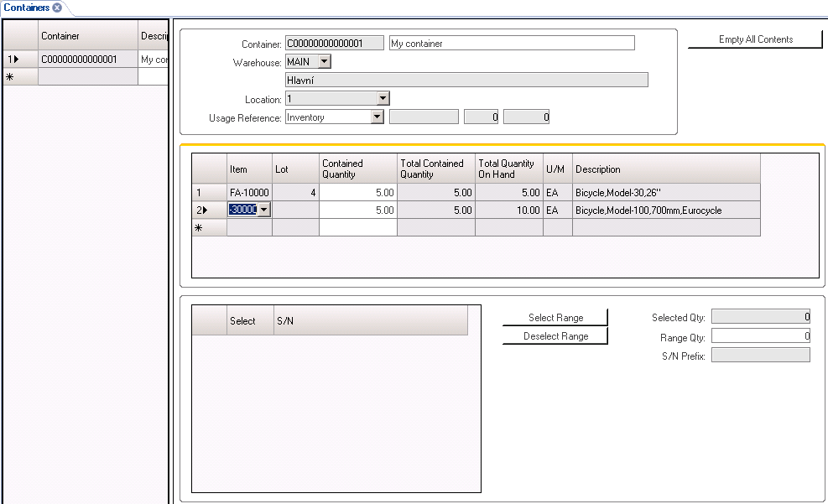Click the Empty All Contents button
Screen dimensions: 828x504
pos(755,39)
